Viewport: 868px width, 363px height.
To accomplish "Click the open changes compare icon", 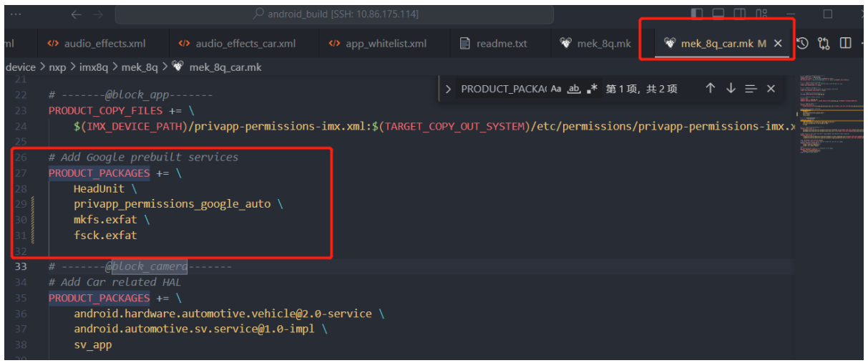I will tap(824, 44).
